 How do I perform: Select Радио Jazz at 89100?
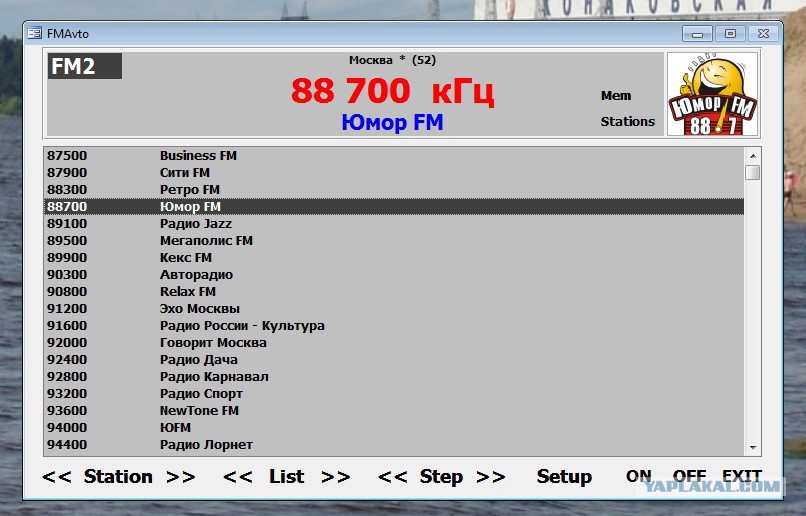(394, 224)
